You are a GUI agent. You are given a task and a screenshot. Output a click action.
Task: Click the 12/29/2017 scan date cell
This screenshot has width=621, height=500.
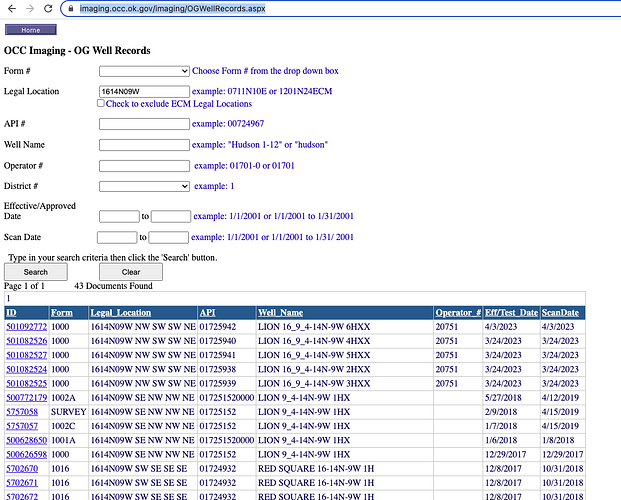[x=562, y=455]
